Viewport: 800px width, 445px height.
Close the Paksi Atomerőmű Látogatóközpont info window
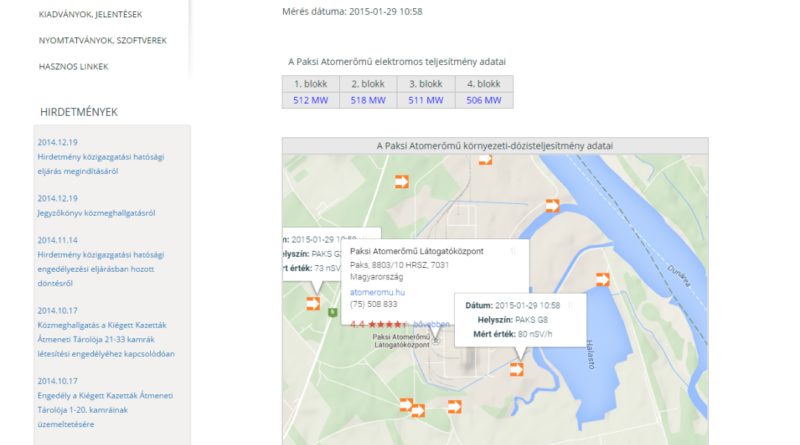514,250
